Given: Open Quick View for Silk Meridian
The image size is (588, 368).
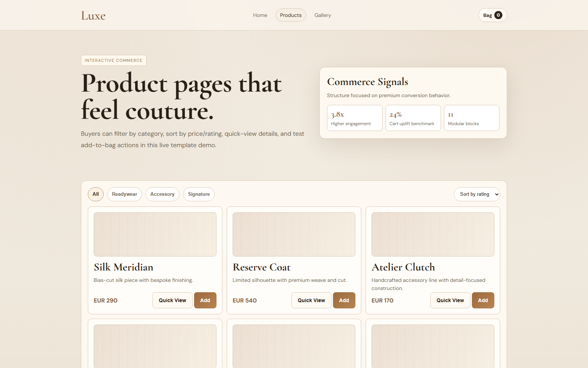Looking at the screenshot, I should click(x=172, y=300).
